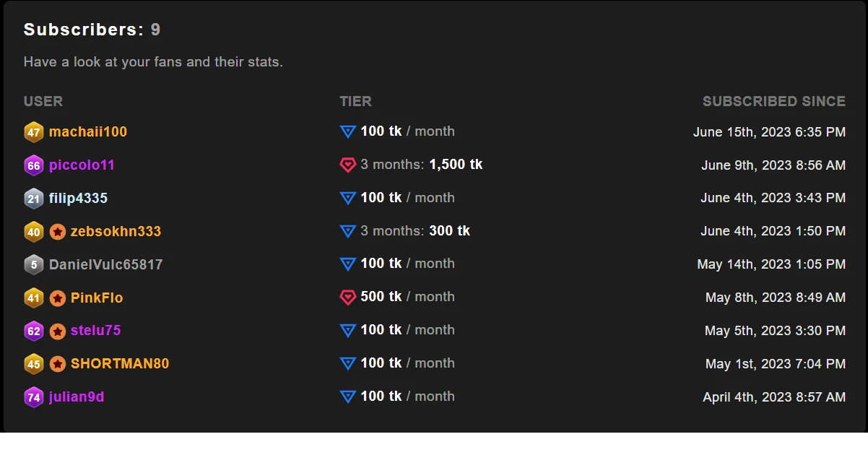Click the star badge next to PinkFlo
Screen dimensions: 868x468
58,298
